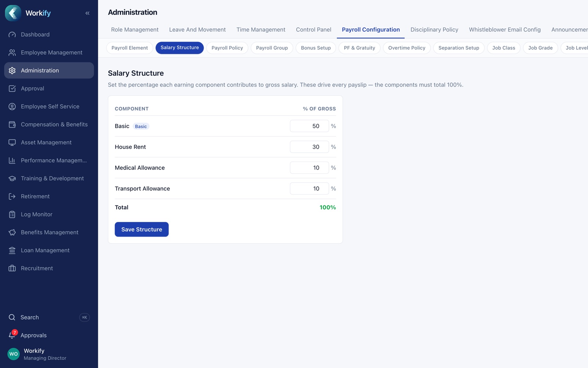This screenshot has width=588, height=368.
Task: Click the Administration gear icon
Action: pyautogui.click(x=12, y=71)
